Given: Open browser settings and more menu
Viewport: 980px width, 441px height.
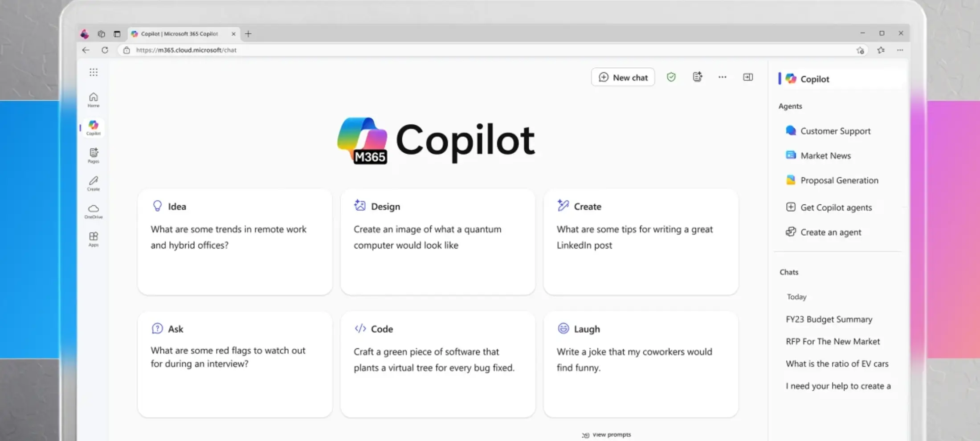Looking at the screenshot, I should pyautogui.click(x=900, y=50).
